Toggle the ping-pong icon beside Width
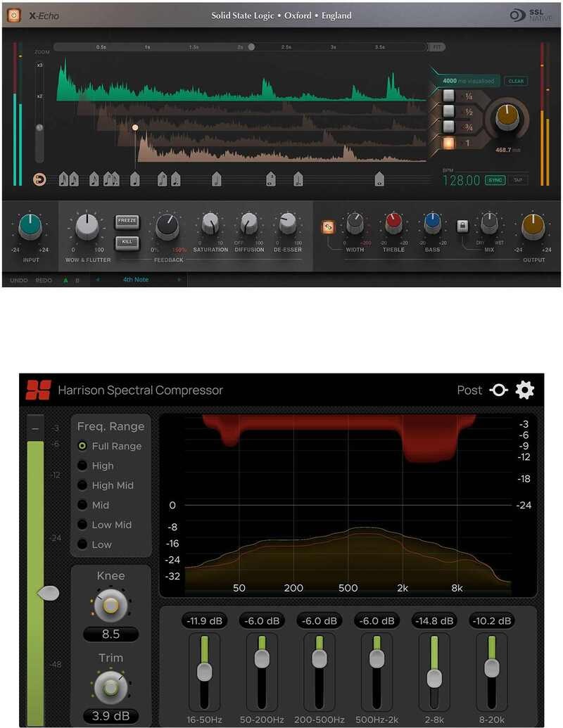The width and height of the screenshot is (563, 728). (x=328, y=226)
